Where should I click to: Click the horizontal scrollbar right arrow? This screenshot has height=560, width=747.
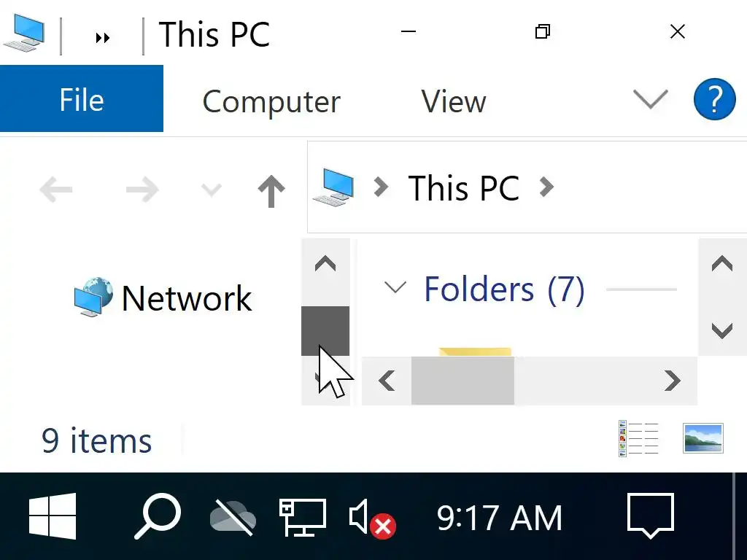[672, 380]
